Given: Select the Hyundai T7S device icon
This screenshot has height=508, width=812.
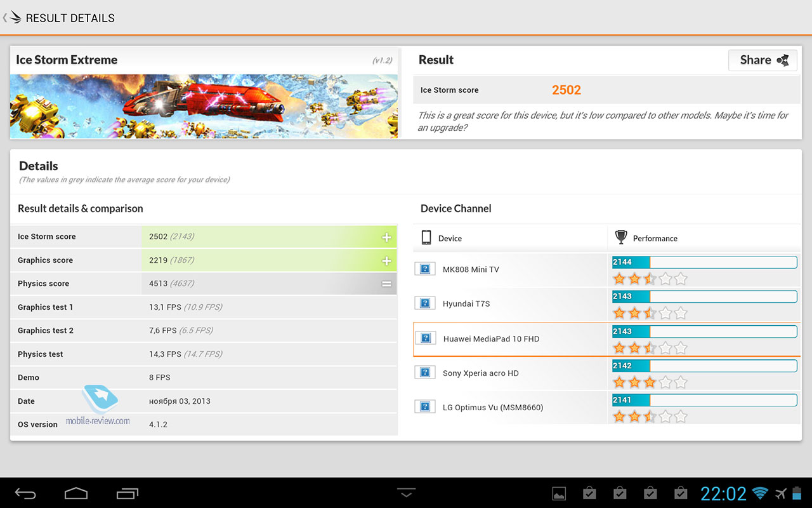Looking at the screenshot, I should 425,304.
